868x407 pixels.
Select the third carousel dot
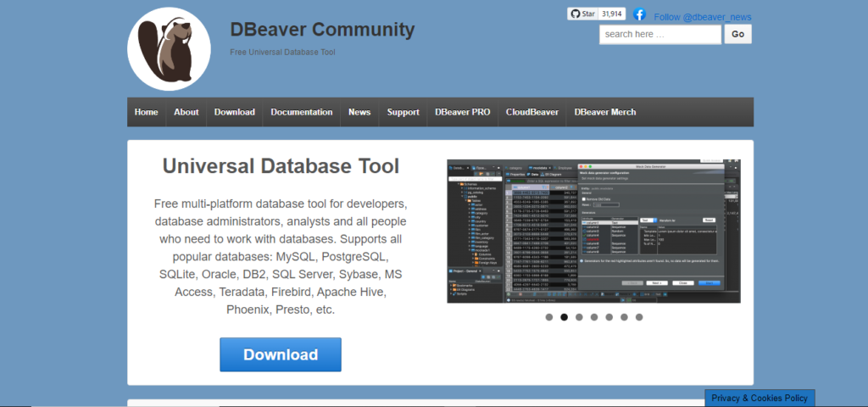coord(579,317)
